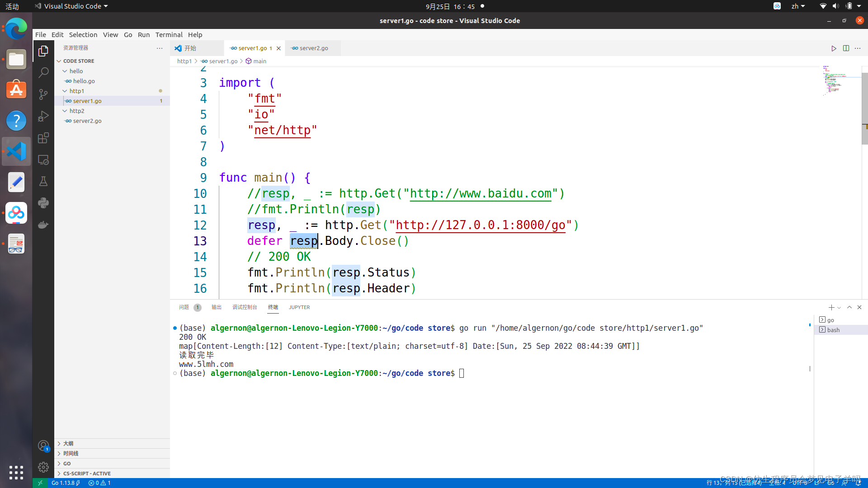Maximize the terminal panel size
Screen dimensions: 868x488
click(x=849, y=307)
